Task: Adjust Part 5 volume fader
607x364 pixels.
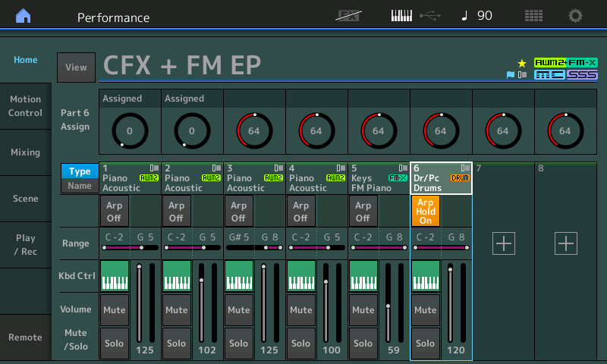Action: [x=388, y=306]
